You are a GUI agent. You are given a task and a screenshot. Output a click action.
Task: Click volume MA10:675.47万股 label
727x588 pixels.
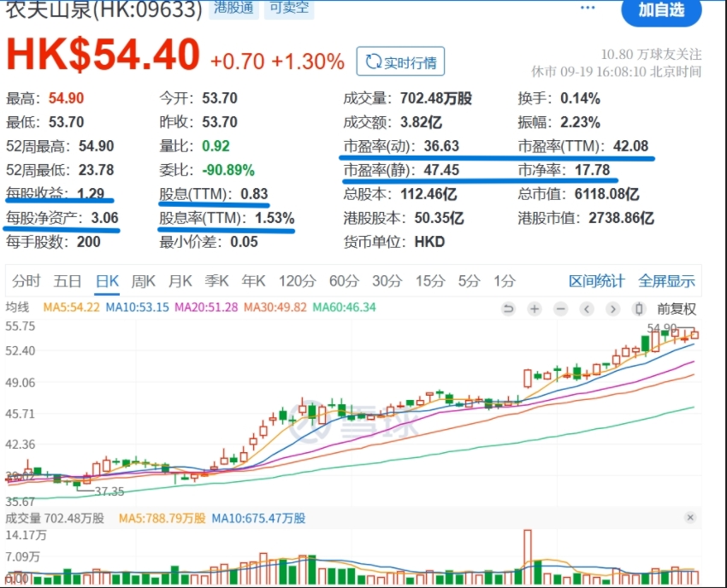point(258,518)
